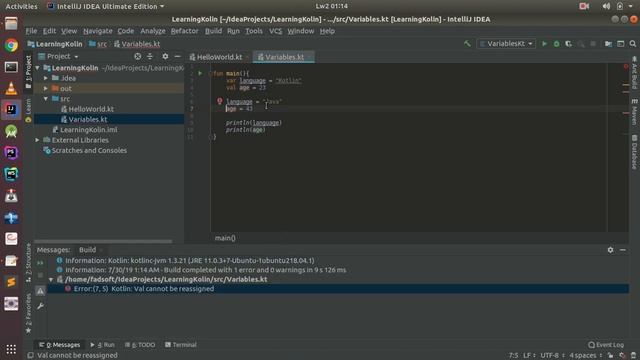Hide the Messages panel
This screenshot has width=640, height=360.
pyautogui.click(x=622, y=250)
